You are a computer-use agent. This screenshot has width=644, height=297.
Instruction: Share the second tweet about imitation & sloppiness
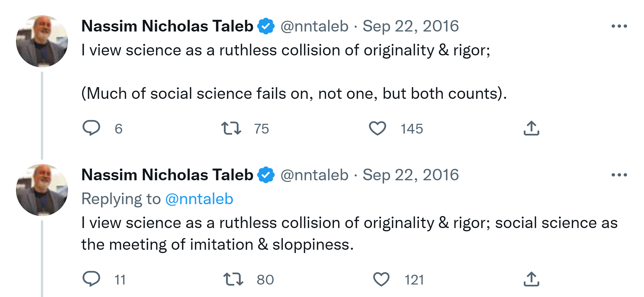tap(531, 279)
